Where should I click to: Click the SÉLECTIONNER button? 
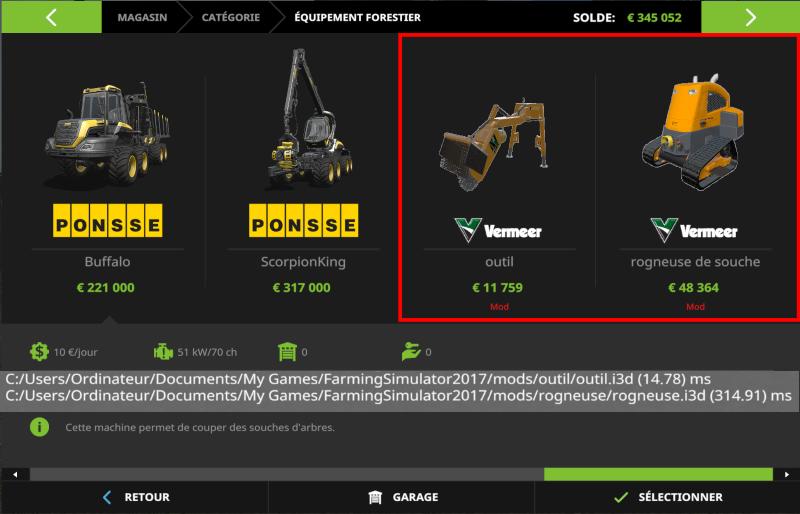668,497
